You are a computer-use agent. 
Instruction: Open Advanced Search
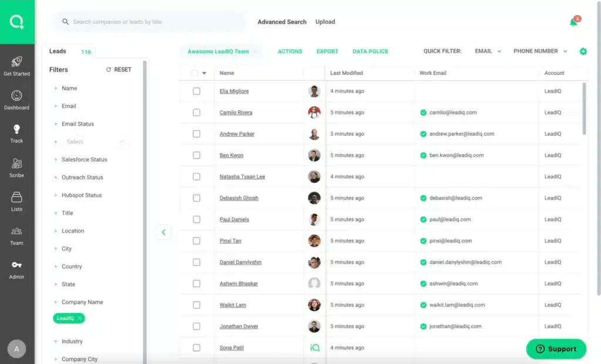[x=282, y=22]
